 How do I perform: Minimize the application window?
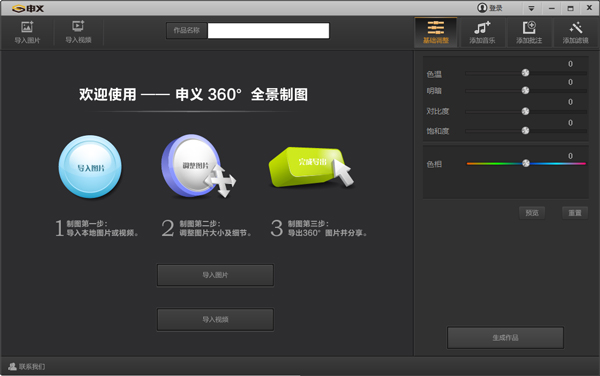[551, 8]
